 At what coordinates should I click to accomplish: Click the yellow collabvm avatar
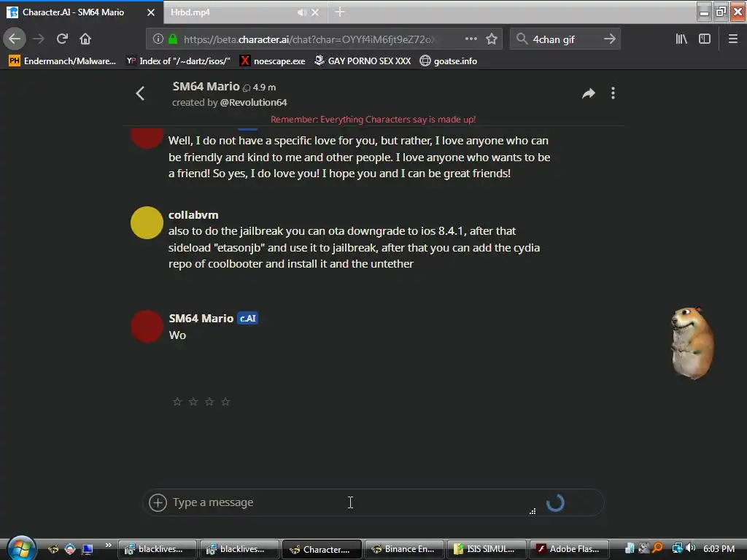(147, 222)
